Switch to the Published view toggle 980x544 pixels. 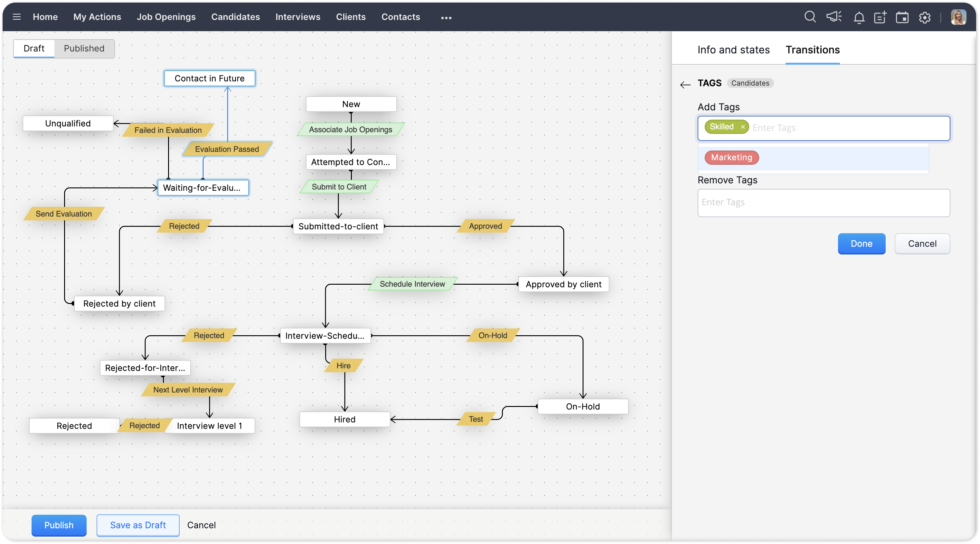84,48
